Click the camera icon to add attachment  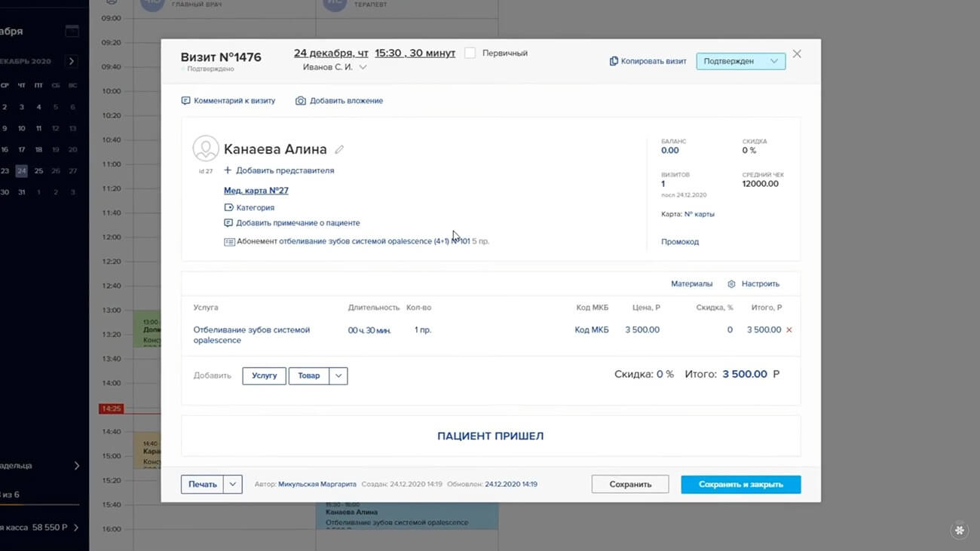pyautogui.click(x=301, y=101)
